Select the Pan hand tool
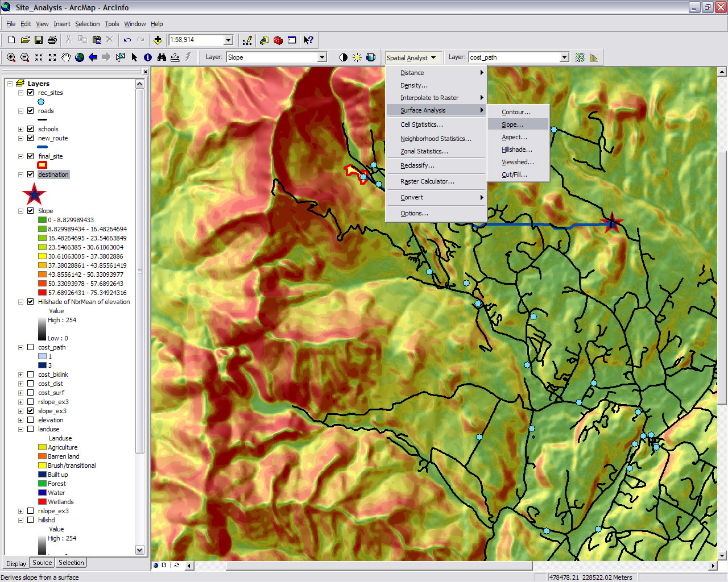This screenshot has height=582, width=728. [x=66, y=57]
